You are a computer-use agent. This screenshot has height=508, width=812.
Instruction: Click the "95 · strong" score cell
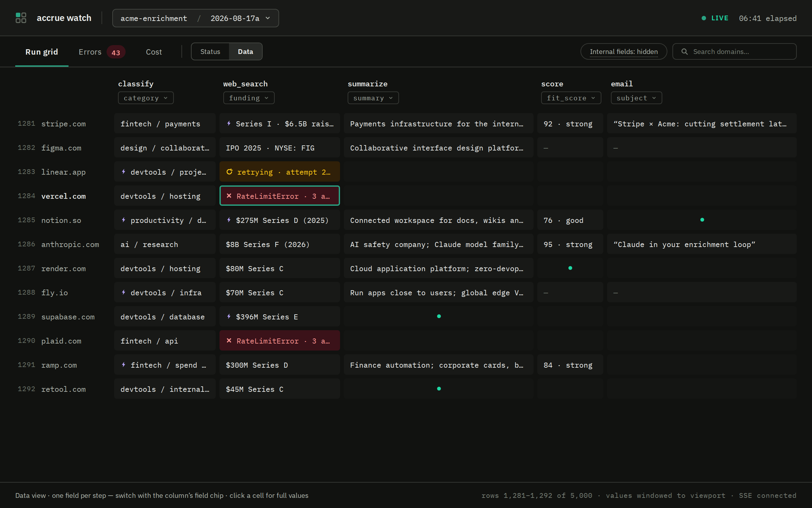[570, 244]
